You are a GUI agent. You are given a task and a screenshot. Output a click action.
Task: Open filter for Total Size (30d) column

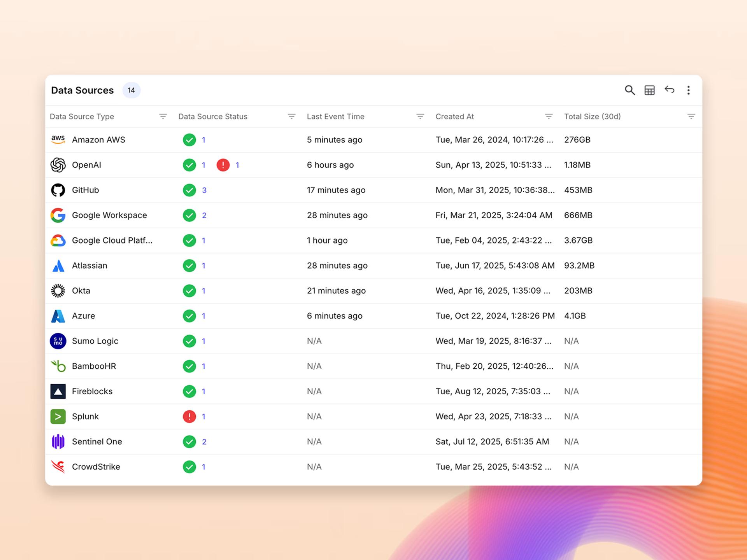click(x=691, y=116)
